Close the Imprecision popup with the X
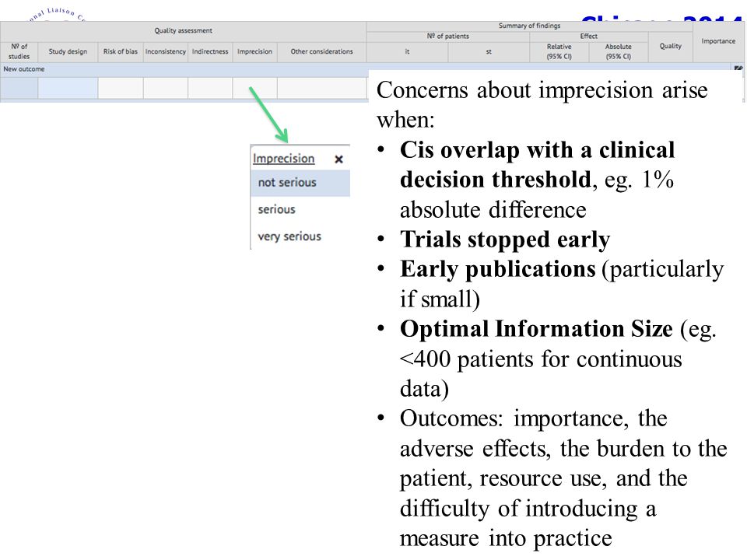 [x=338, y=159]
